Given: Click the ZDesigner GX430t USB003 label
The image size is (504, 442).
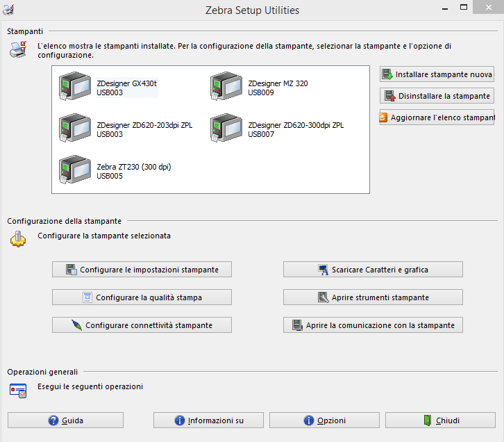Looking at the screenshot, I should [127, 88].
